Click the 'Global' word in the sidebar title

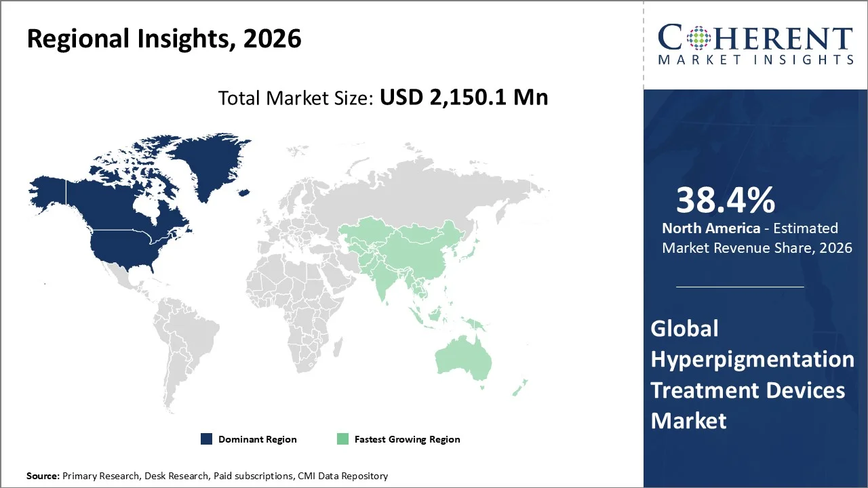(x=684, y=329)
